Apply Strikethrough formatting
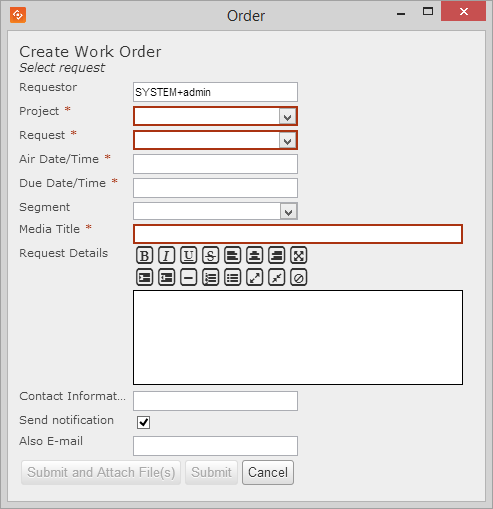The width and height of the screenshot is (493, 509). click(210, 256)
